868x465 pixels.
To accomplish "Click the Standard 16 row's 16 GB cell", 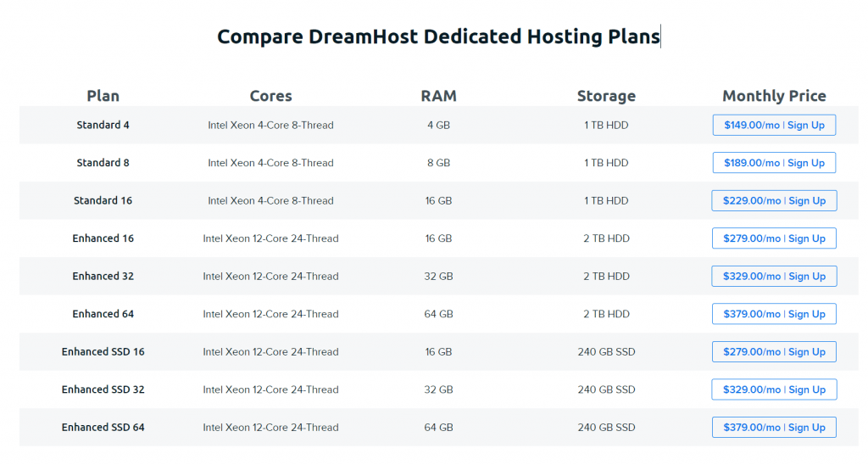I will (x=438, y=200).
